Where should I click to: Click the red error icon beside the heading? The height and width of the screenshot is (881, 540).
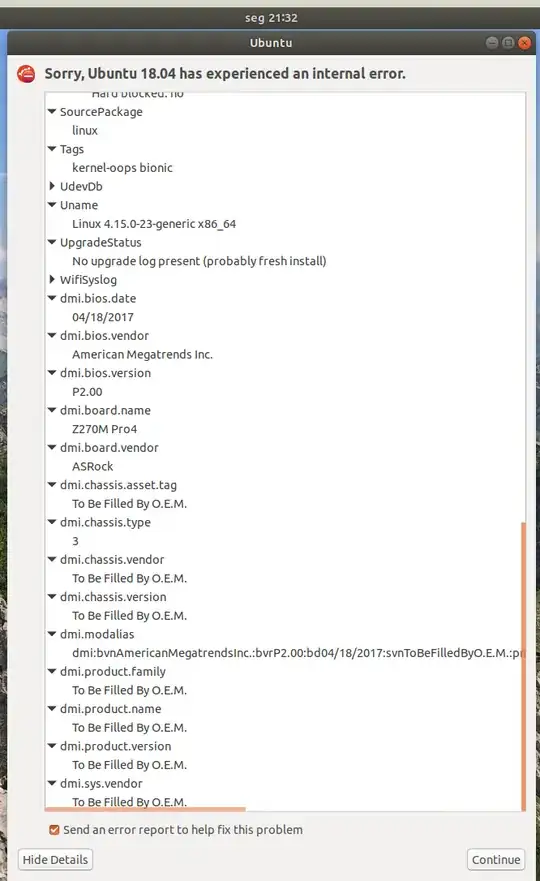(26, 74)
